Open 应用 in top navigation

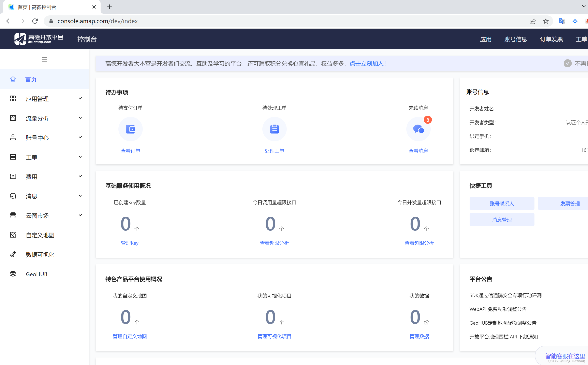click(x=485, y=39)
